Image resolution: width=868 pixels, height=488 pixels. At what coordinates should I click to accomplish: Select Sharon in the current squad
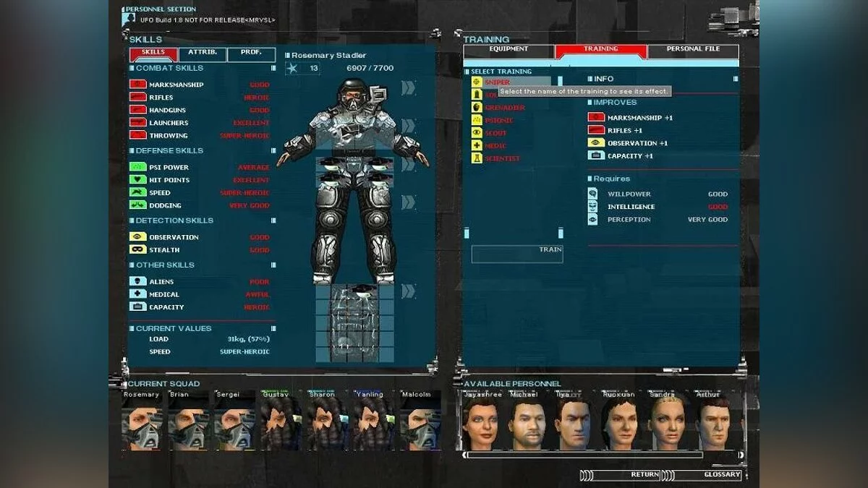pos(328,420)
